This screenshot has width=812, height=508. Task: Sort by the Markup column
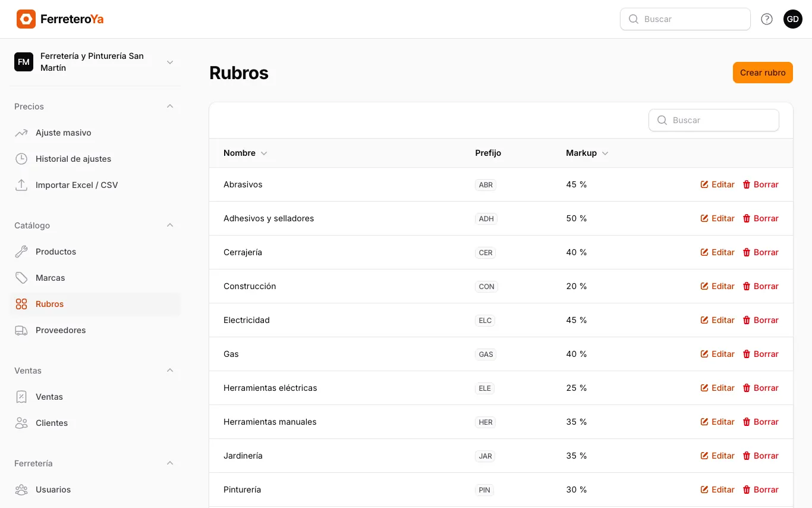(587, 153)
